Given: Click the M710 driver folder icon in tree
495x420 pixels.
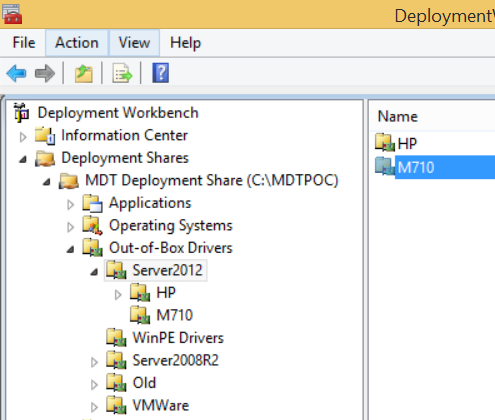Looking at the screenshot, I should coord(140,315).
